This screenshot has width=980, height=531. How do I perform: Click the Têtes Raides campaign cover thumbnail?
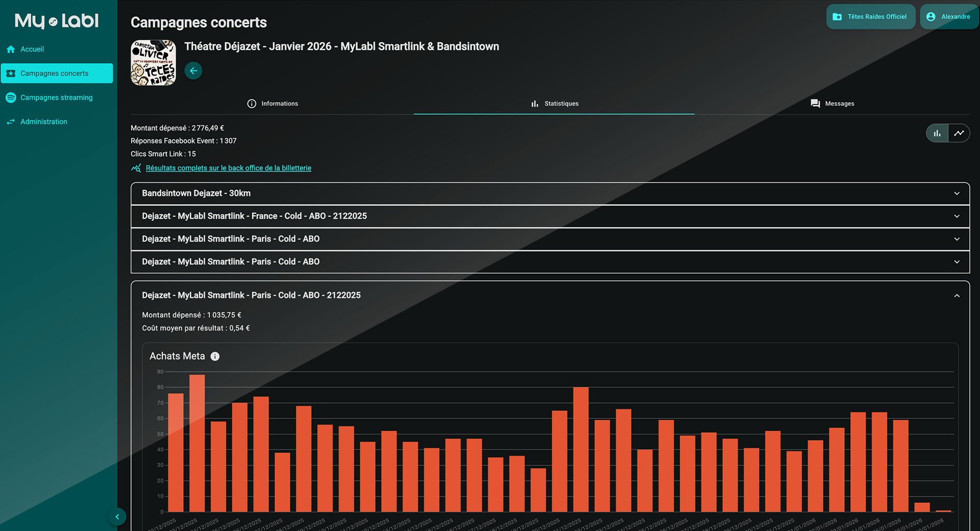coord(153,63)
